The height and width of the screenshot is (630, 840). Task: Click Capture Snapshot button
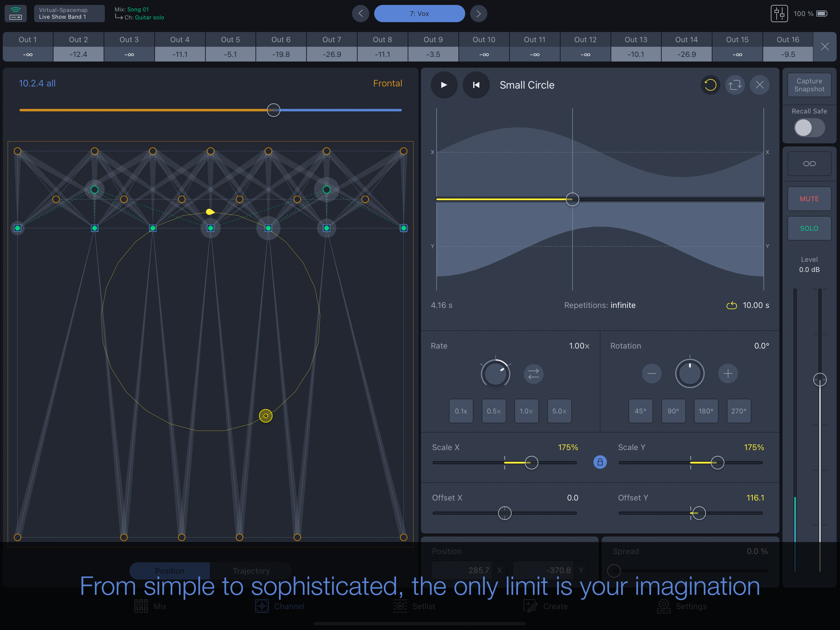pos(809,85)
